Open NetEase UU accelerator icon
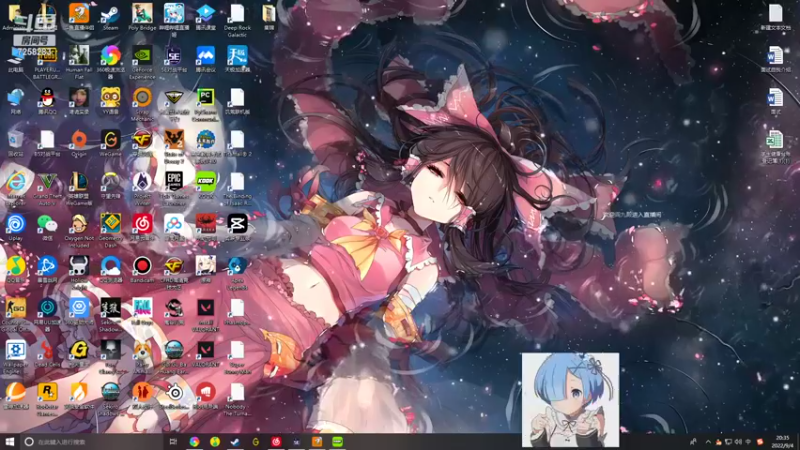 pyautogui.click(x=47, y=314)
